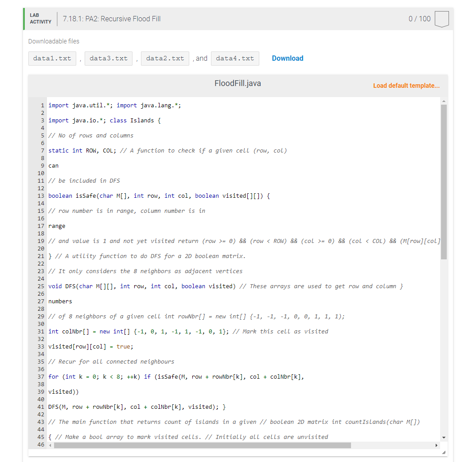
Task: Click 'visited[row][col] = true;' line
Action: (91, 347)
